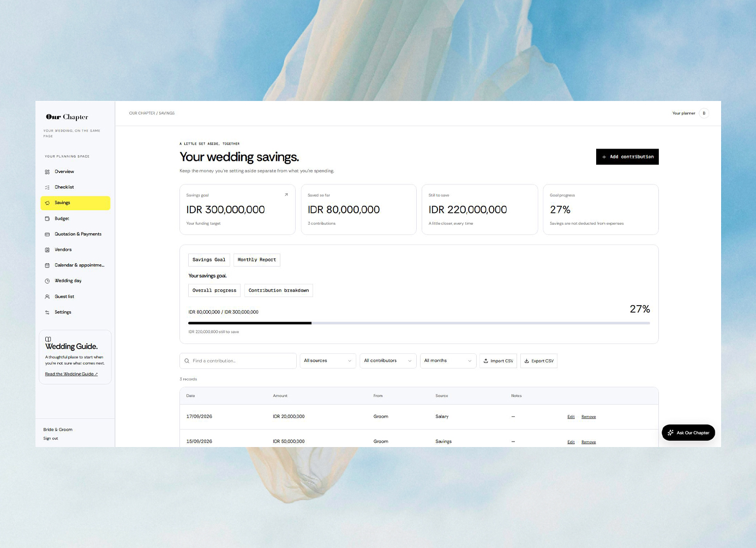756x548 pixels.
Task: Click the upload icon on Import CSV
Action: tap(486, 361)
